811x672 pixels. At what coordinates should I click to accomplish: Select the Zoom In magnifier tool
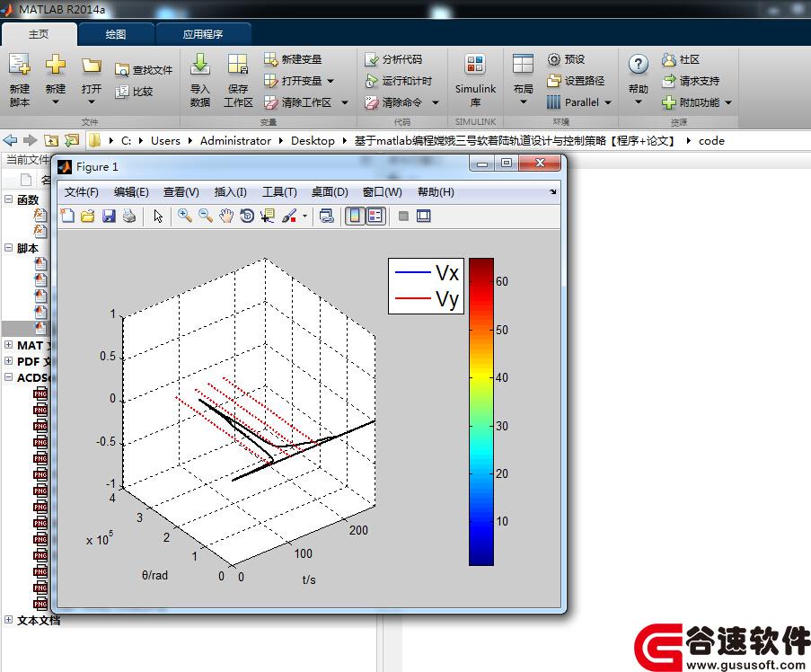coord(185,216)
